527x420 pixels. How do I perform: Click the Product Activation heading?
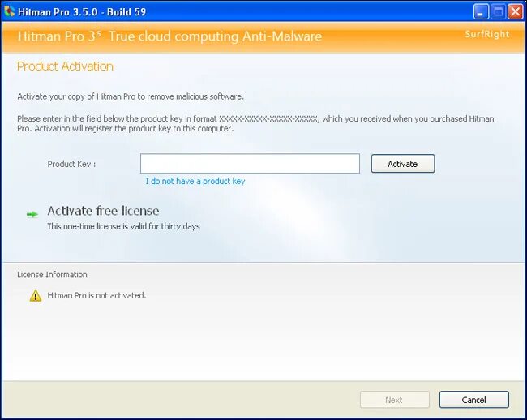pos(65,66)
